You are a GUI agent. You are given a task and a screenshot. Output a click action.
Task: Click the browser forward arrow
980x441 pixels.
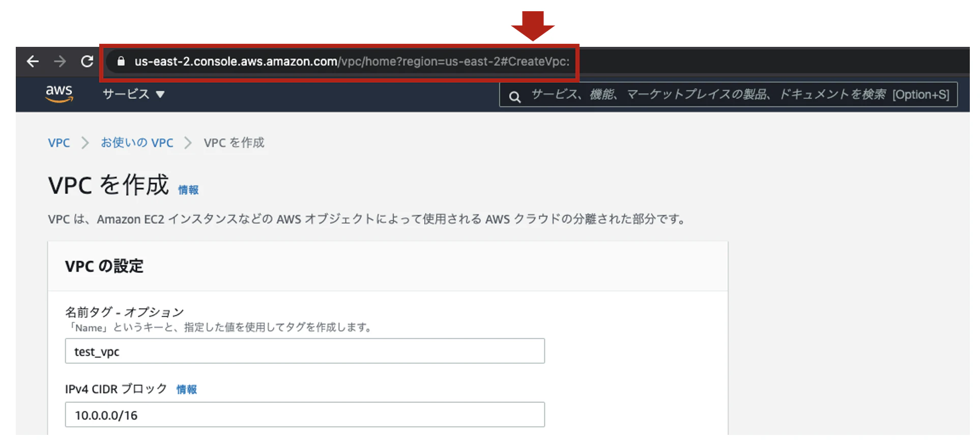(60, 62)
